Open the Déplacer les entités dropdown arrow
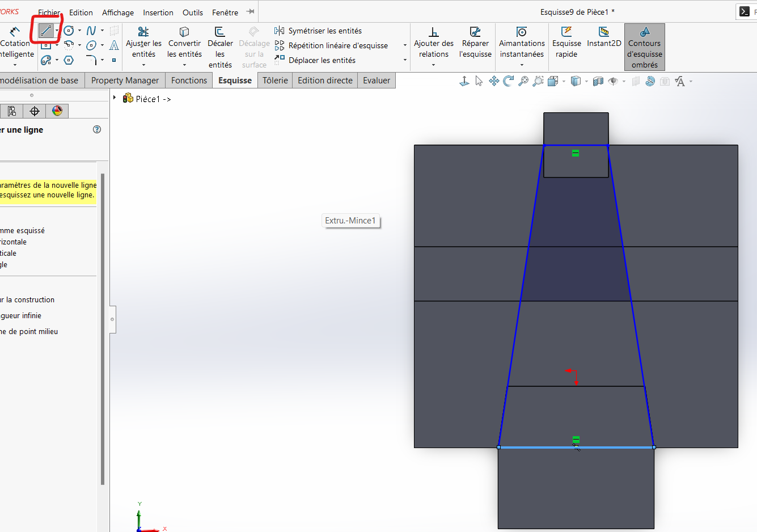This screenshot has height=532, width=757. coord(405,60)
